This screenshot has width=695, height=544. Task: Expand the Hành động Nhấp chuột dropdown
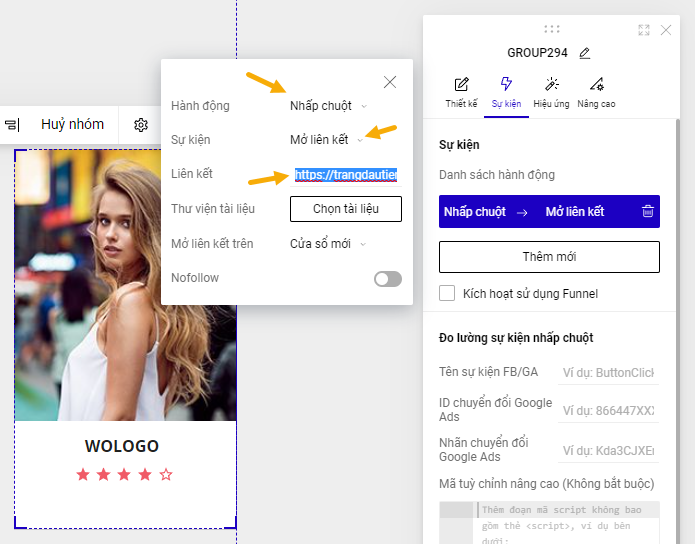click(328, 106)
